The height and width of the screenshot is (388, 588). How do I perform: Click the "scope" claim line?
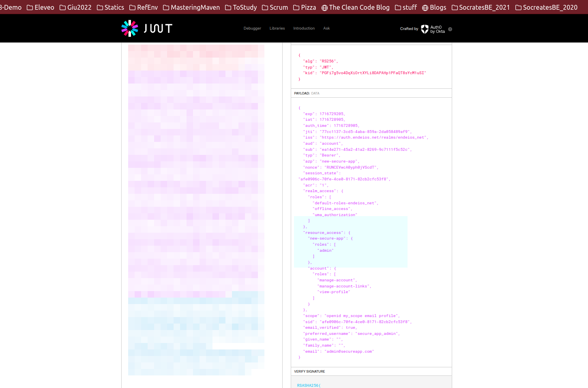tap(351, 316)
